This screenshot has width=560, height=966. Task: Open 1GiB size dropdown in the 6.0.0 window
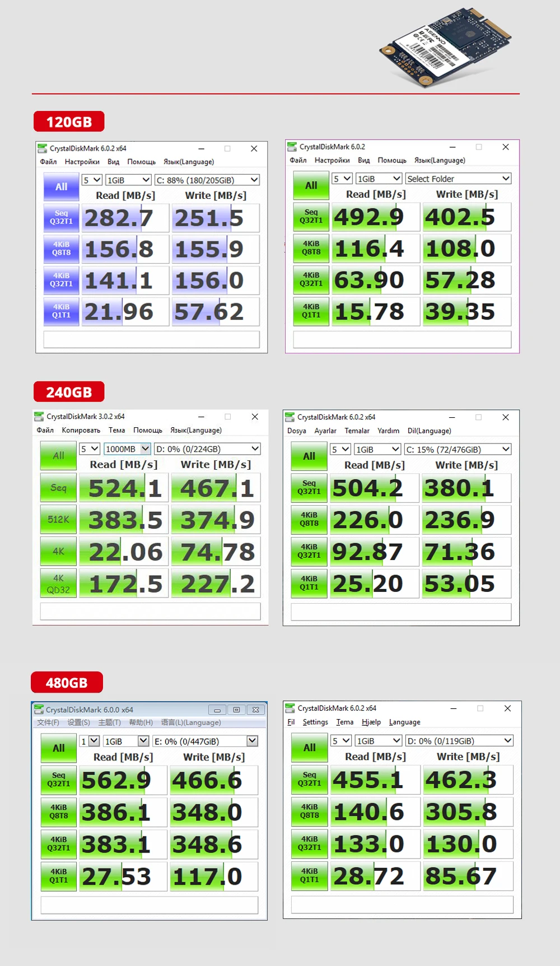126,741
